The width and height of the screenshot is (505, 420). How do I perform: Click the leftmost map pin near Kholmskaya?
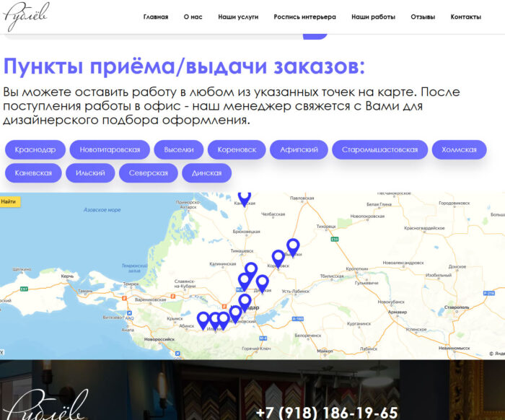click(203, 320)
